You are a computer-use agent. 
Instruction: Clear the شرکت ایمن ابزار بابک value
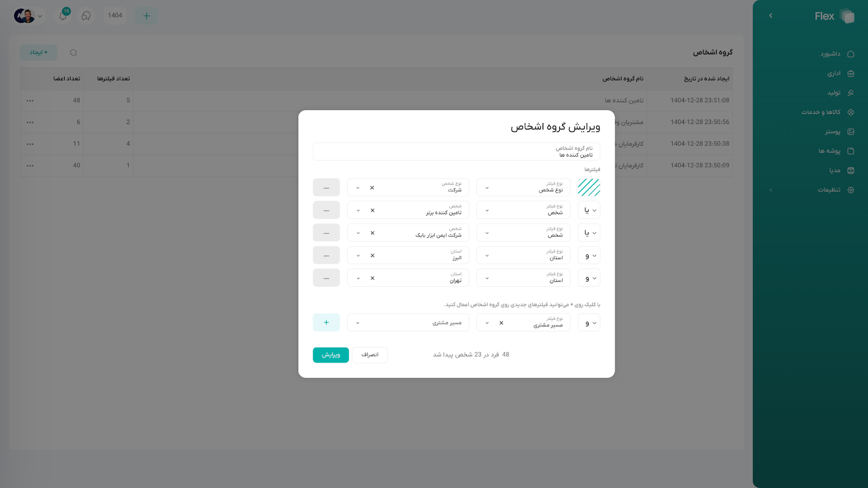(x=372, y=233)
